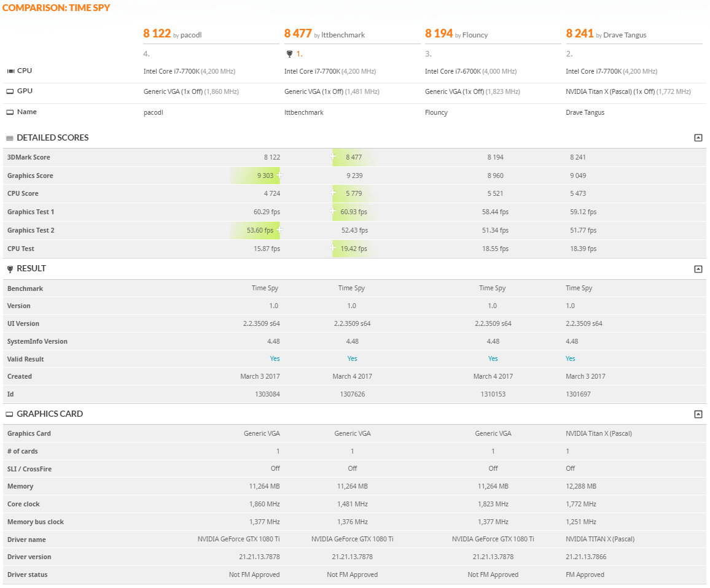Click the GPU monitor icon
This screenshot has width=710, height=588.
(10, 91)
